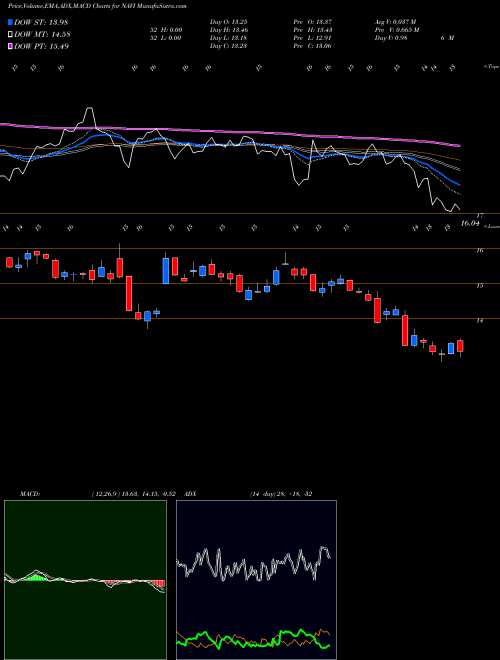Click the 'Day O: 13.25' value

(228, 22)
